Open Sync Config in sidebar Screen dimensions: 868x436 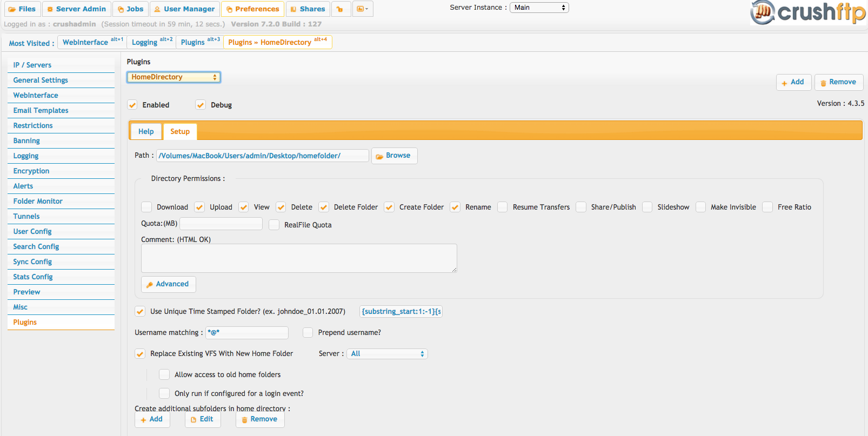[61, 261]
